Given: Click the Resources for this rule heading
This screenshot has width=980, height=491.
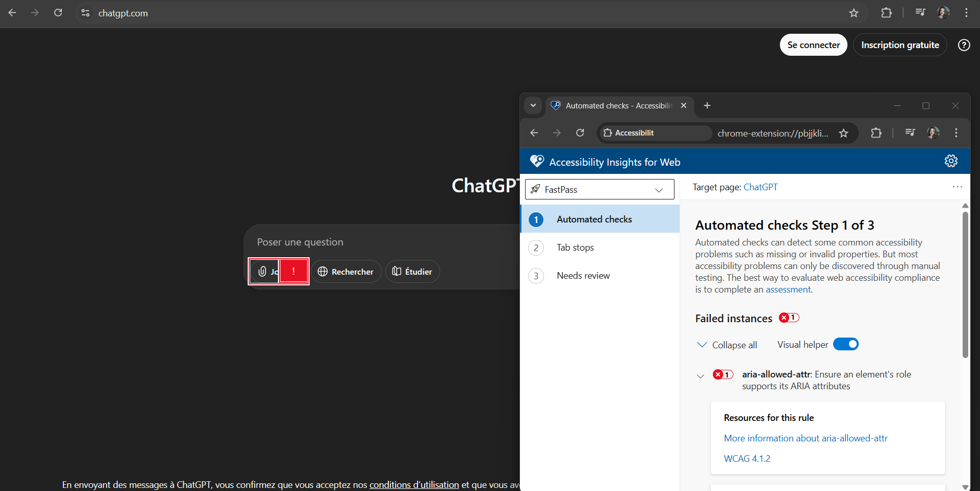Looking at the screenshot, I should click(769, 418).
